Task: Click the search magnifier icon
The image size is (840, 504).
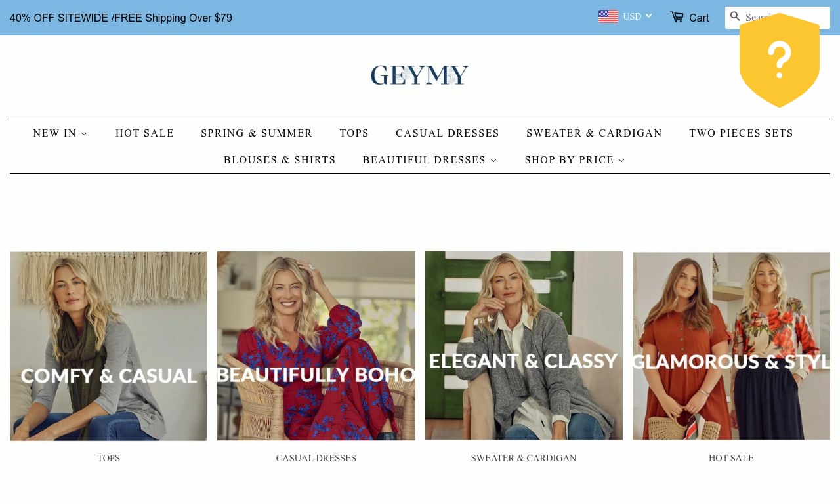Action: 735,16
